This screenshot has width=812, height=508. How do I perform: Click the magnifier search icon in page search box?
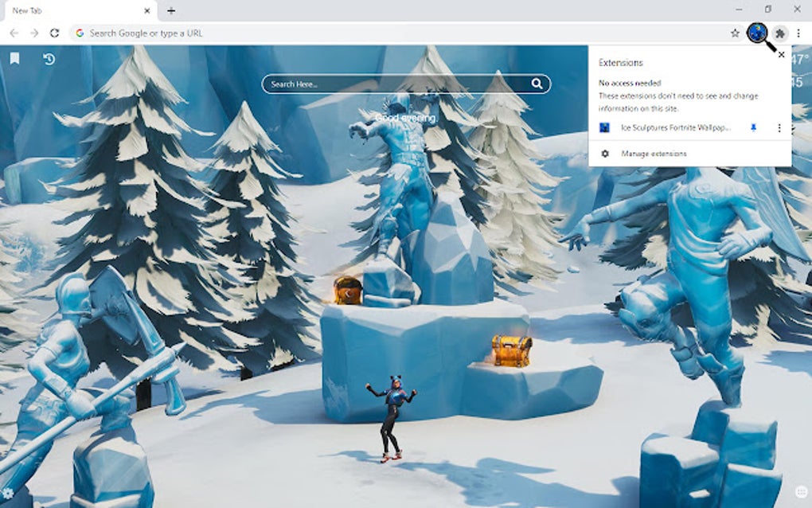(x=537, y=84)
